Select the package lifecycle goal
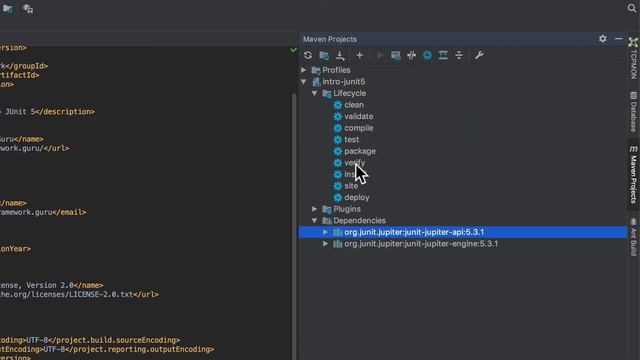 click(360, 151)
